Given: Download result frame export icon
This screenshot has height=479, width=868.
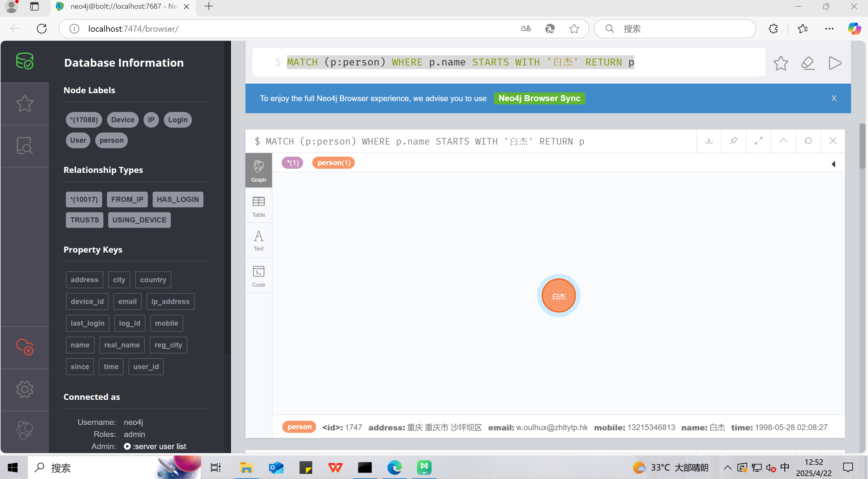Looking at the screenshot, I should click(x=709, y=141).
